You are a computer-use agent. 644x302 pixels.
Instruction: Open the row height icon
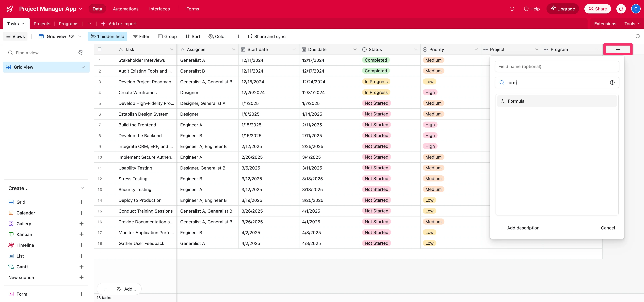[x=236, y=37]
